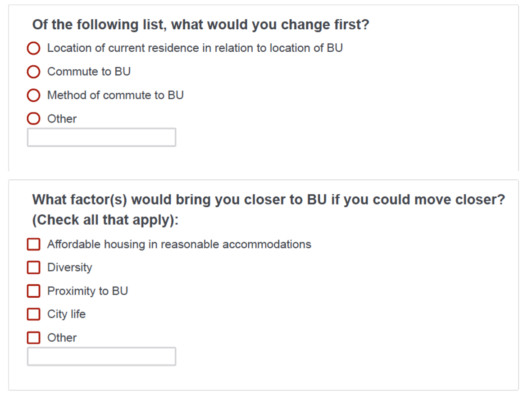Click the text field below the checkboxes
Image resolution: width=532 pixels, height=395 pixels.
(x=101, y=356)
